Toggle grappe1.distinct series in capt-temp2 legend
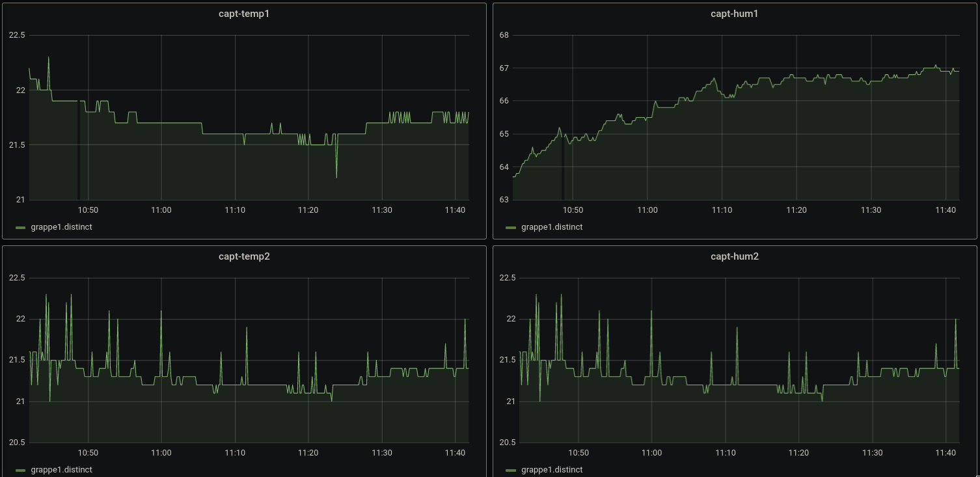 click(62, 470)
